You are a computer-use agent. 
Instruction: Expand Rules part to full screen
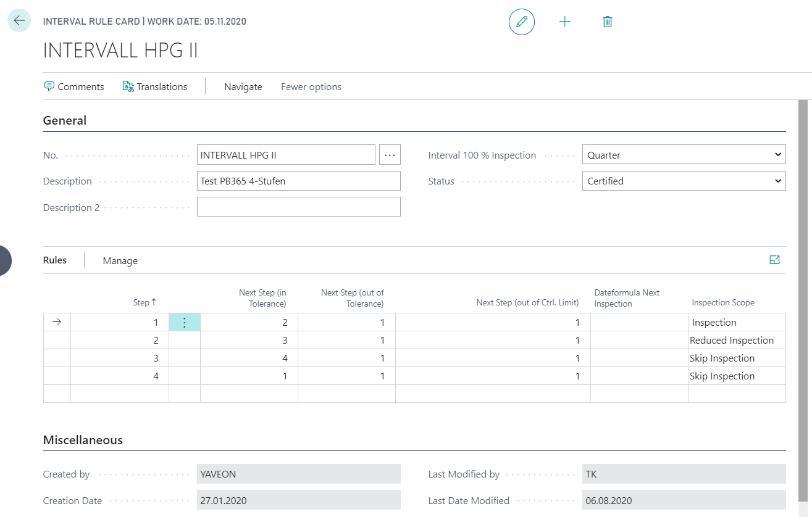pos(775,260)
